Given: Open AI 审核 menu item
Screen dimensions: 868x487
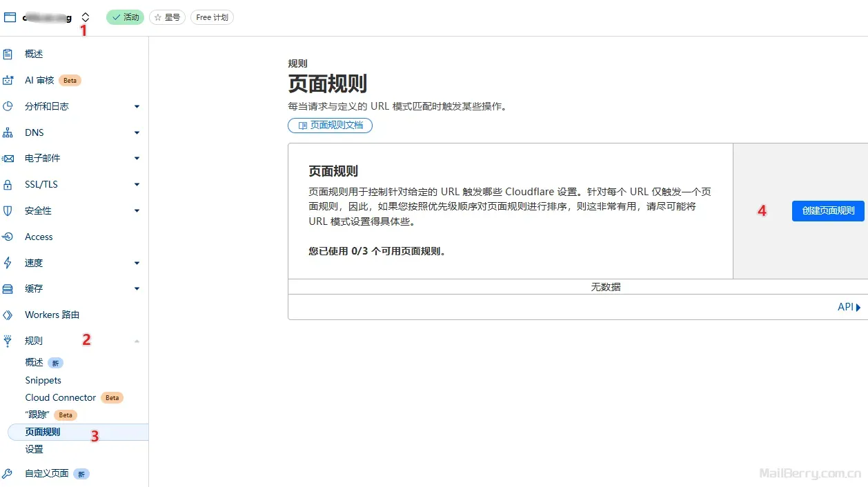Looking at the screenshot, I should [39, 80].
